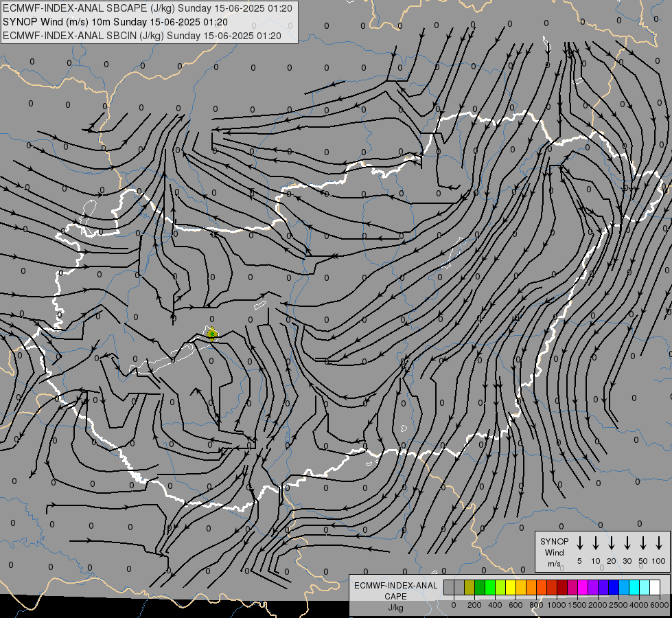
Task: Click the SYNOP Wind m/s legend label
Action: point(554,552)
